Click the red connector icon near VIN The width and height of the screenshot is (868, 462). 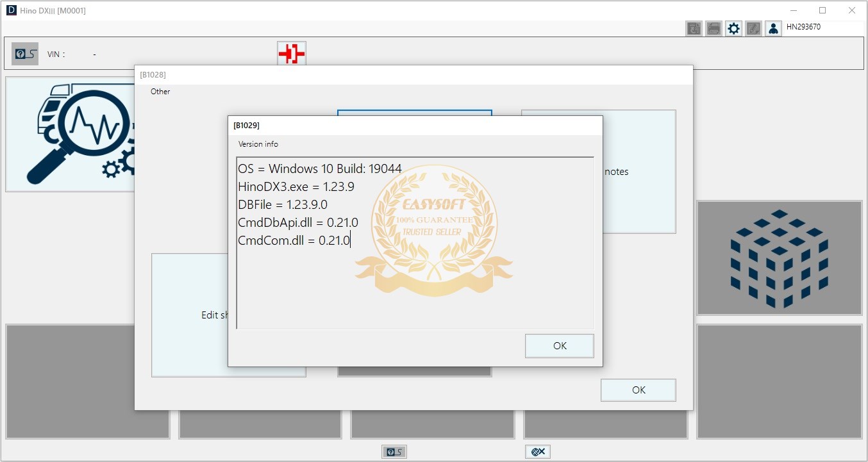click(292, 54)
